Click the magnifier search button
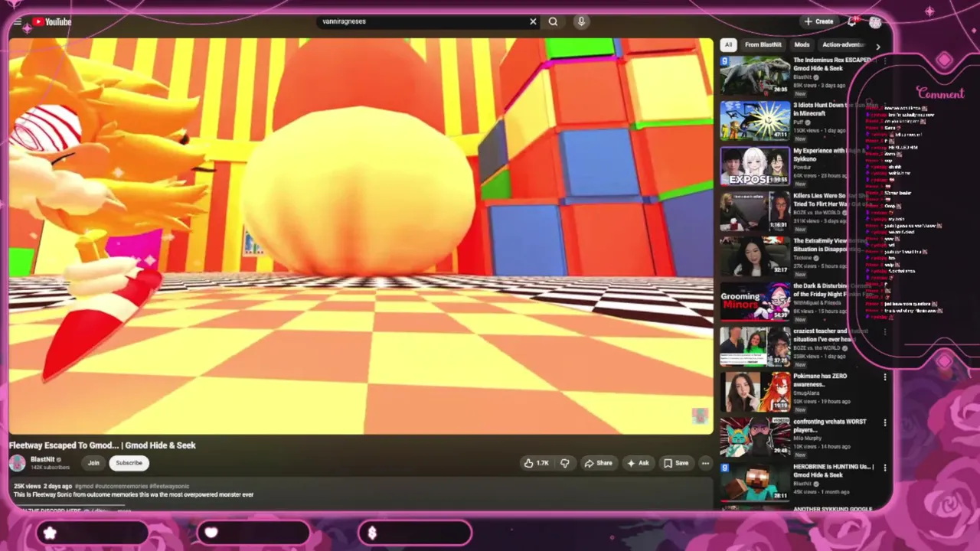 click(x=553, y=21)
